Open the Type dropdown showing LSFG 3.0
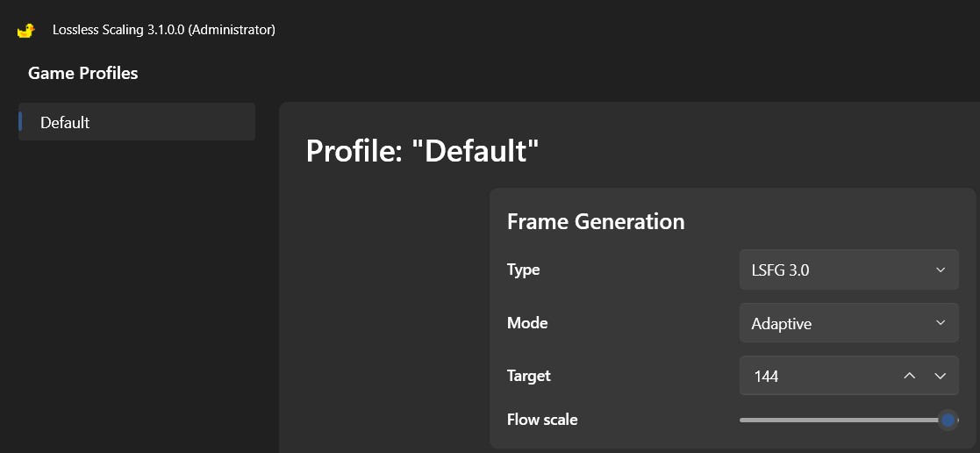Viewport: 980px width, 453px height. click(x=848, y=270)
